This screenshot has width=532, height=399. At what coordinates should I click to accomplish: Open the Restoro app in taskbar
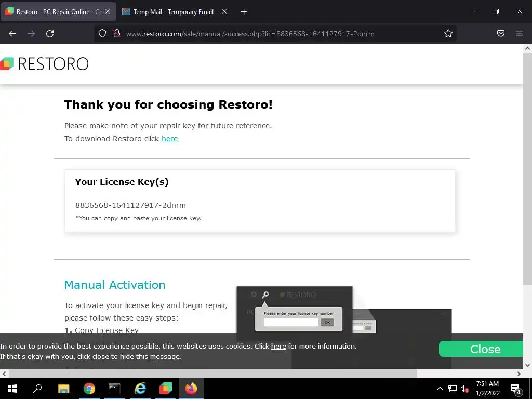(166, 389)
